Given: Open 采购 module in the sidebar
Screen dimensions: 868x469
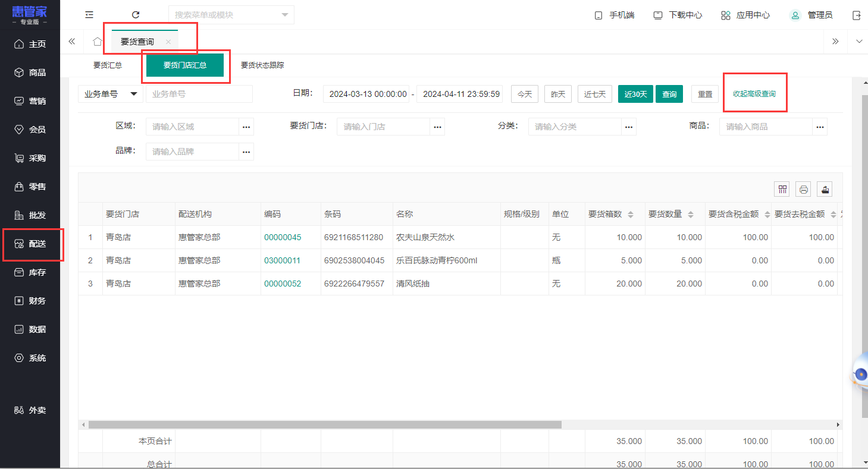Looking at the screenshot, I should 30,158.
